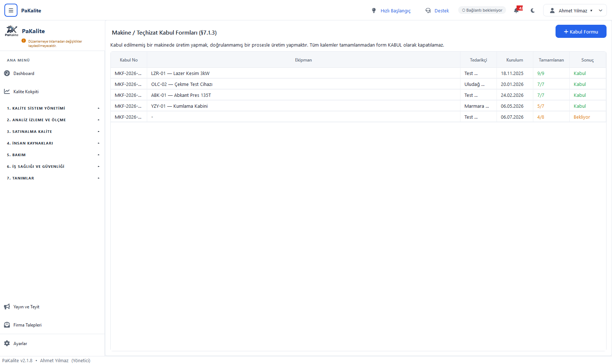Screen dimensions: 612x364
Task: Expand 5. Bakım menu section
Action: coord(53,155)
